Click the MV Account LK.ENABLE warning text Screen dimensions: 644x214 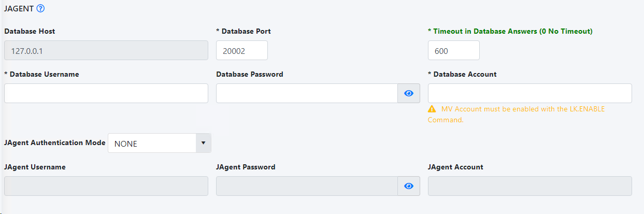(522, 109)
